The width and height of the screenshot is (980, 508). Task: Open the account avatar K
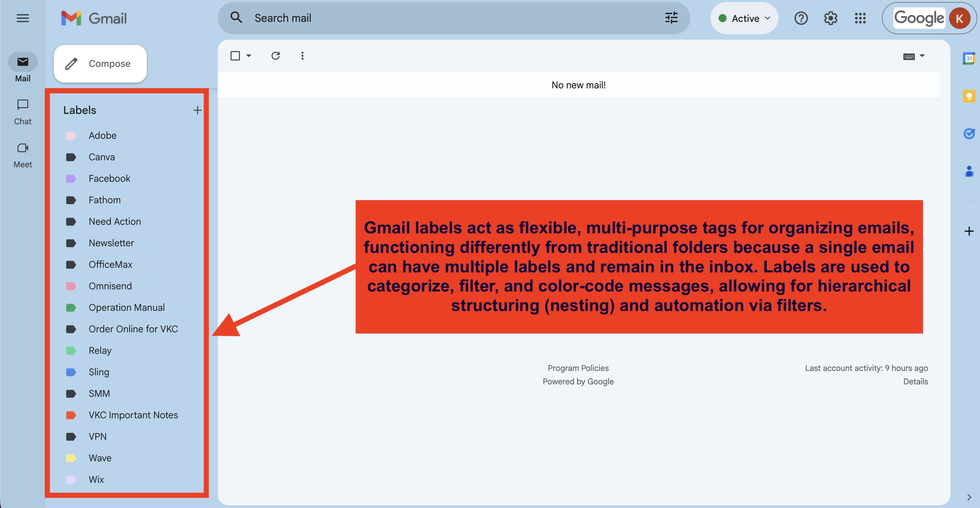pos(959,18)
